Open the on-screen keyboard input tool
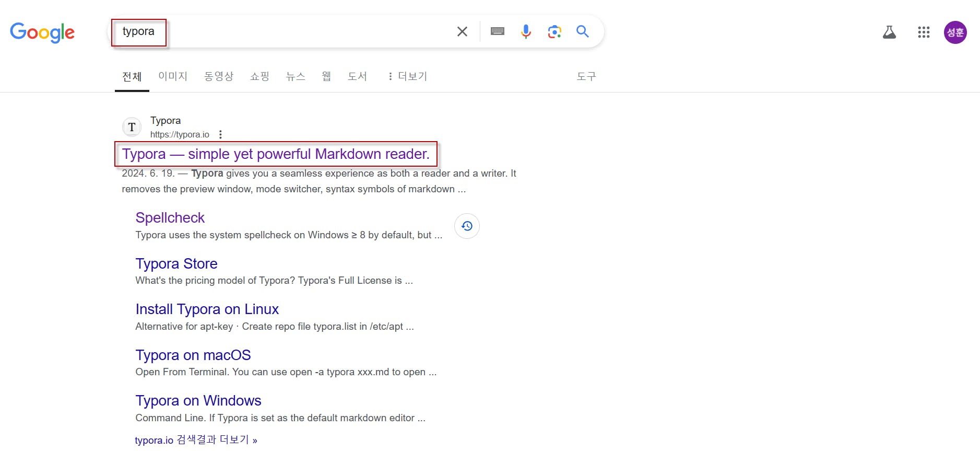 click(x=498, y=31)
